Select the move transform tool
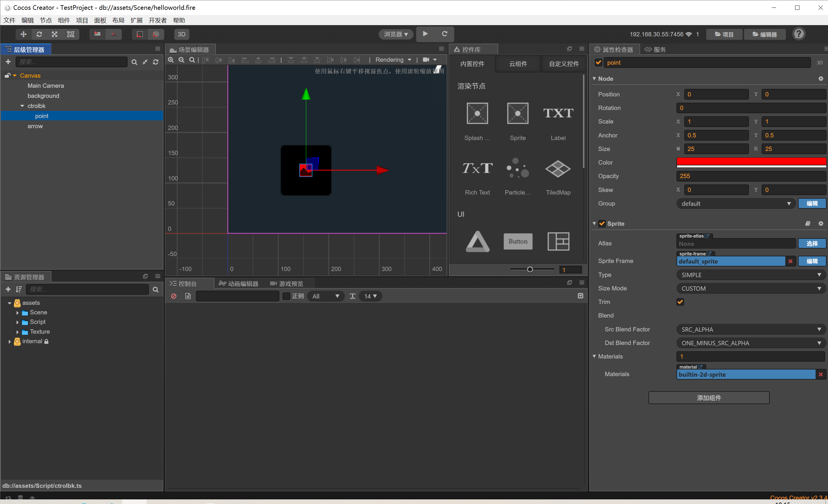The width and height of the screenshot is (828, 504). (x=23, y=34)
